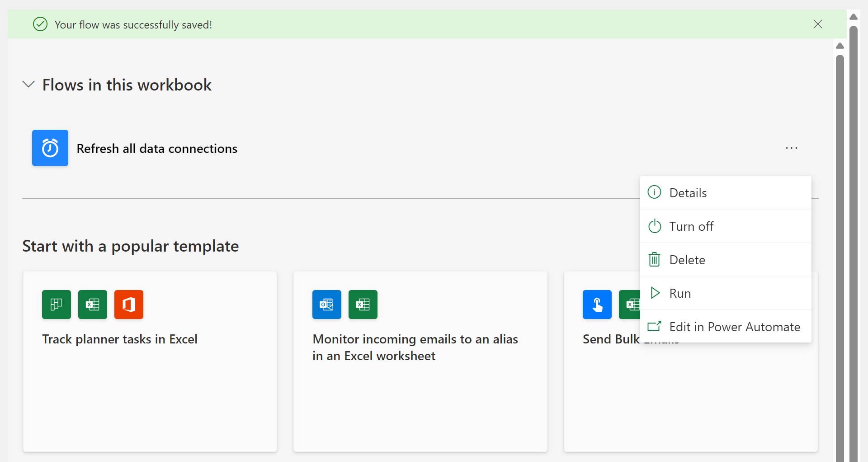Click the orange Office icon on template card

click(129, 305)
